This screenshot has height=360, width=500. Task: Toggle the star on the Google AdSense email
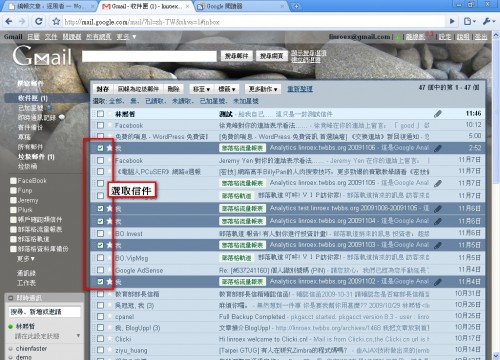109,270
